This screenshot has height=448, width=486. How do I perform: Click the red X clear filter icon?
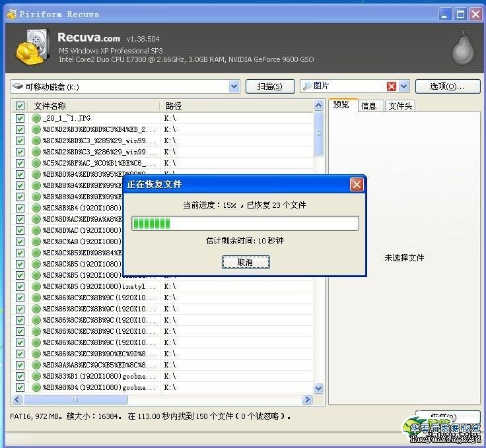pos(392,86)
